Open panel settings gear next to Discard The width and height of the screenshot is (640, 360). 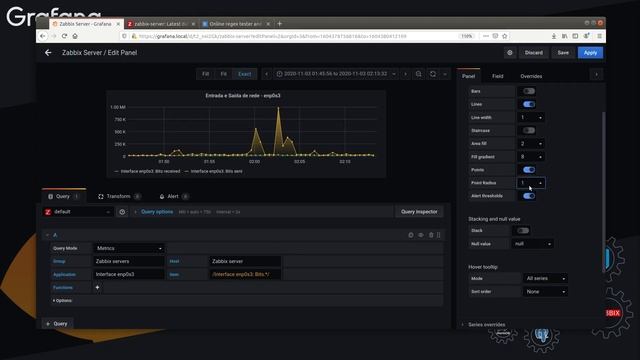tap(510, 53)
